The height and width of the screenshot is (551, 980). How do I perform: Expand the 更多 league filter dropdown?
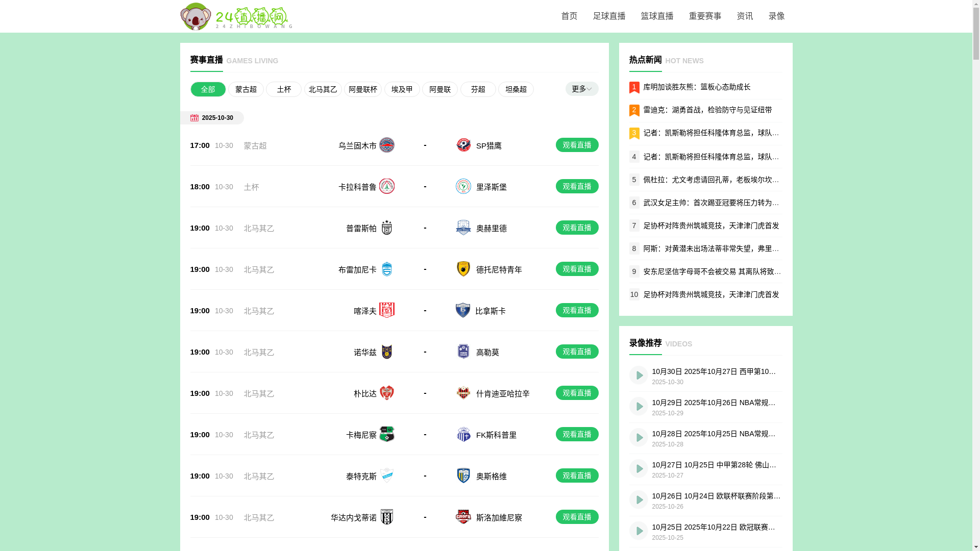coord(582,89)
